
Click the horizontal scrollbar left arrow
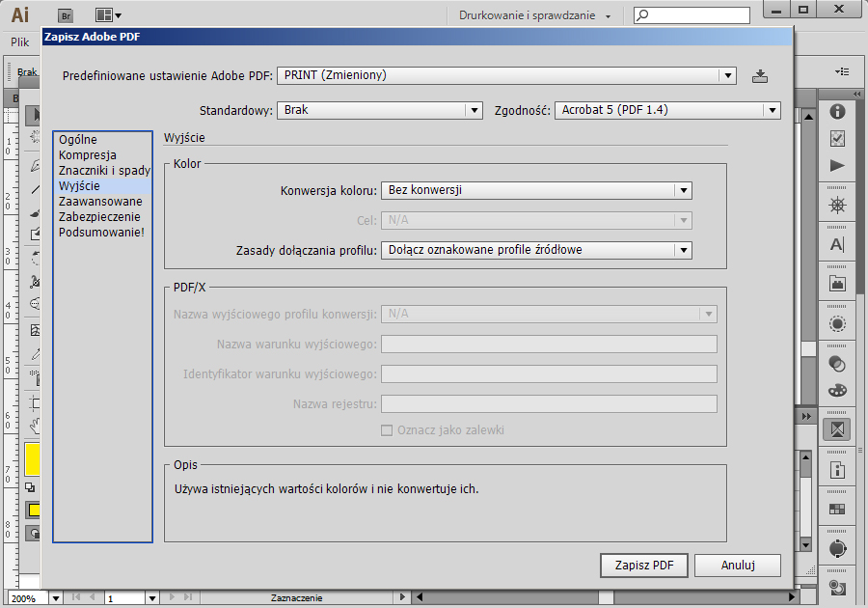420,597
